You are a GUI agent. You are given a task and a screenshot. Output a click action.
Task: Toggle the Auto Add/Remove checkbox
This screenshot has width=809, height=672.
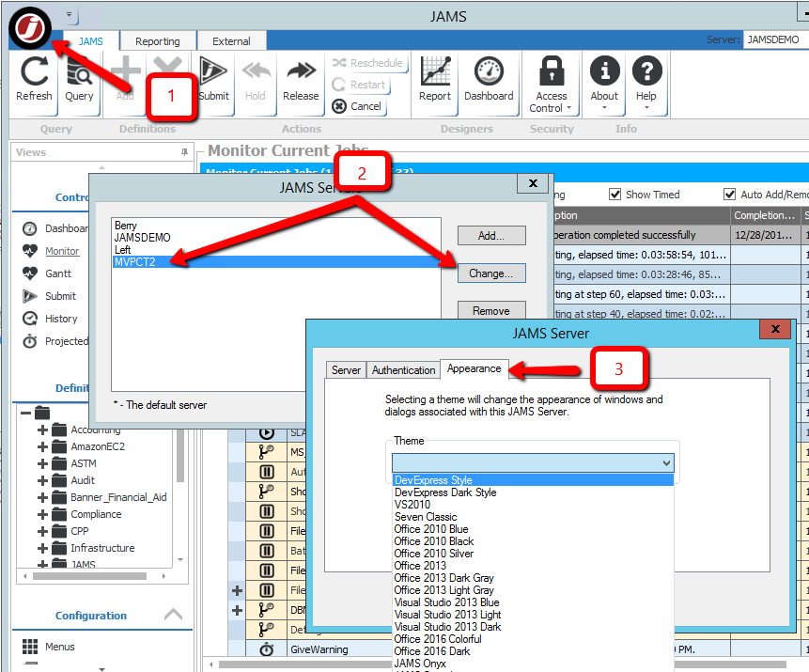tap(729, 195)
